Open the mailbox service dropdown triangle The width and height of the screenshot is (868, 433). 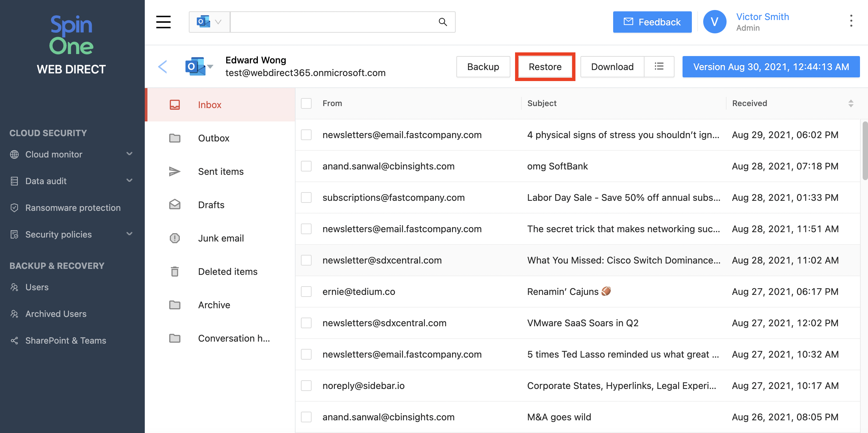(x=210, y=66)
